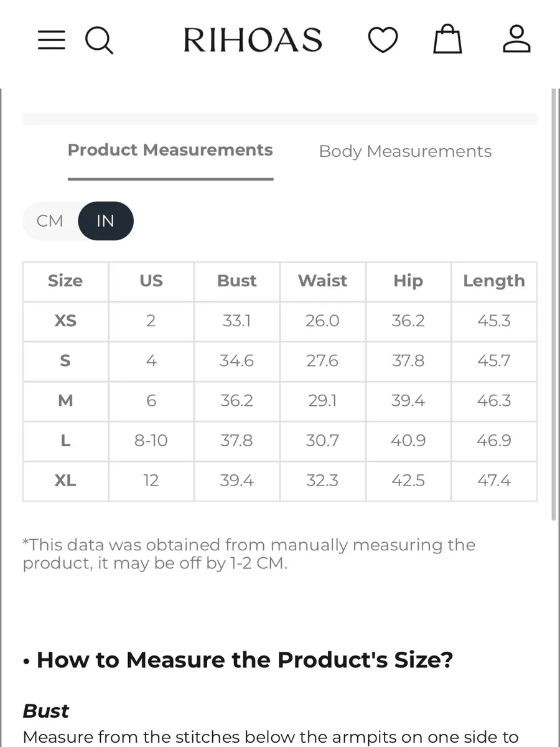Click the Bust column header
This screenshot has height=747, width=560.
click(x=236, y=281)
